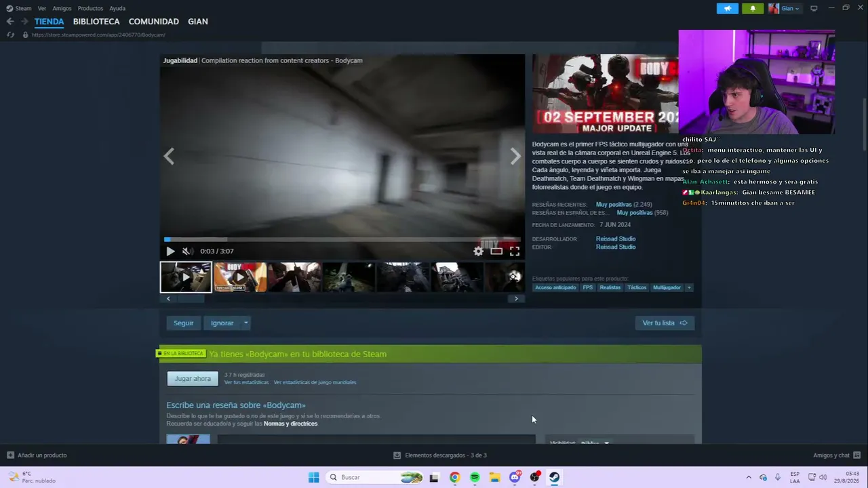Click the store URL address

click(x=98, y=35)
